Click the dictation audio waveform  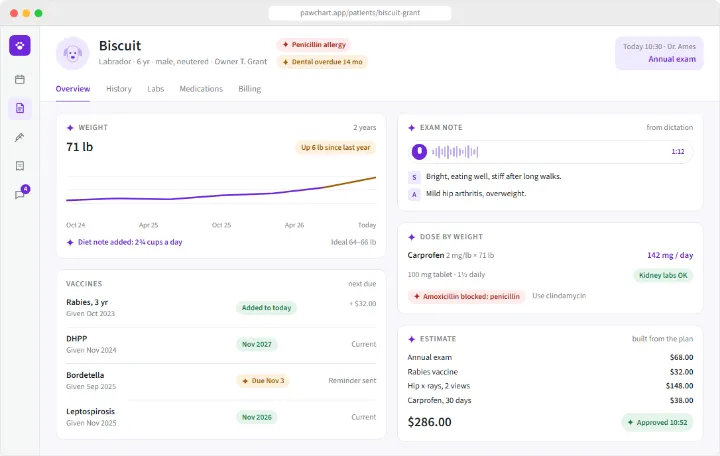pos(455,152)
